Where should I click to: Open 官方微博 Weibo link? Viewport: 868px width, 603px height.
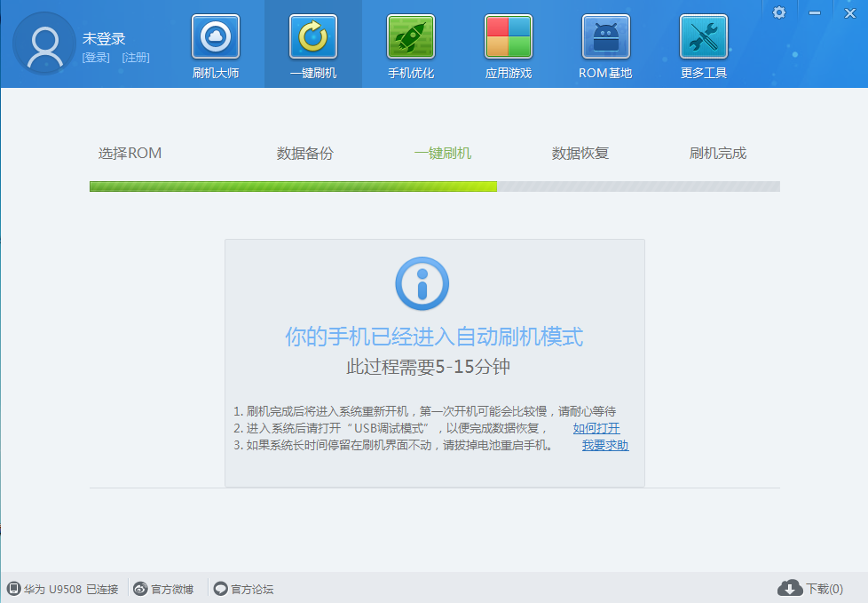point(162,589)
